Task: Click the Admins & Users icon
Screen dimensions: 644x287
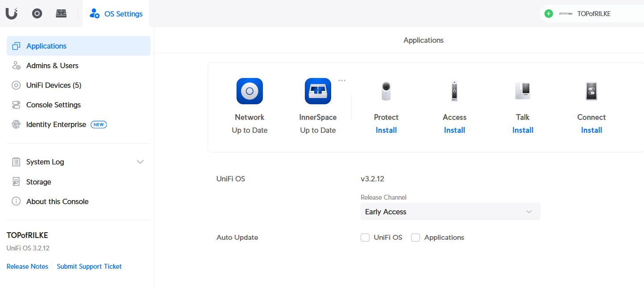Action: [16, 66]
